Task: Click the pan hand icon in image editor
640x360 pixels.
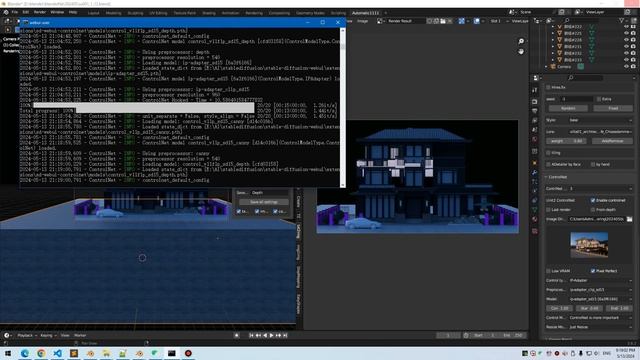Action: tap(521, 52)
